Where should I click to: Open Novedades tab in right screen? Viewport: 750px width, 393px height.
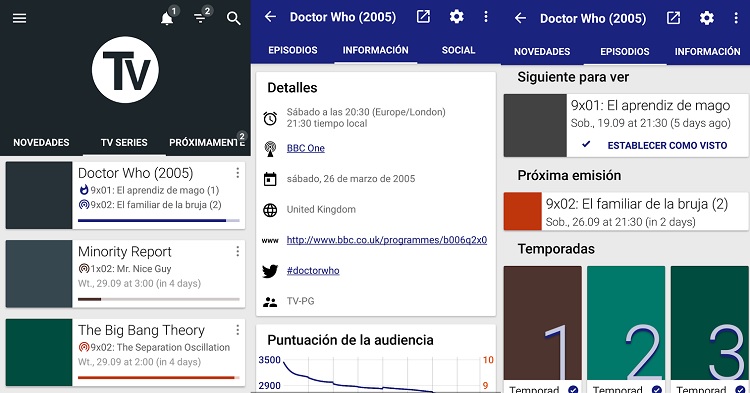[542, 52]
